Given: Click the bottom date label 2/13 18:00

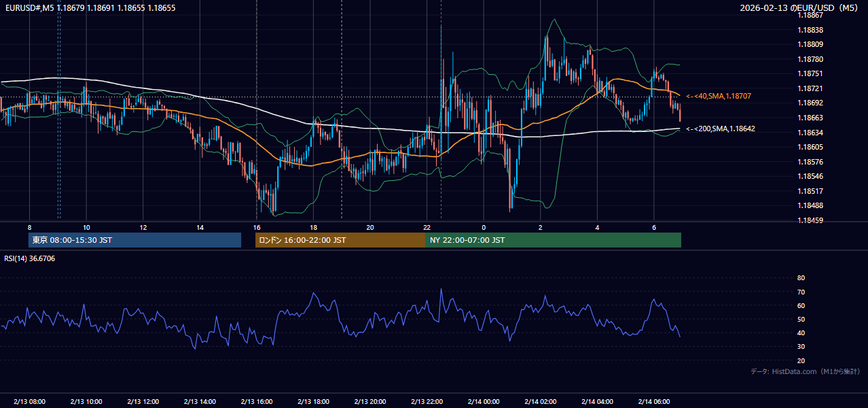Looking at the screenshot, I should click(x=313, y=401).
